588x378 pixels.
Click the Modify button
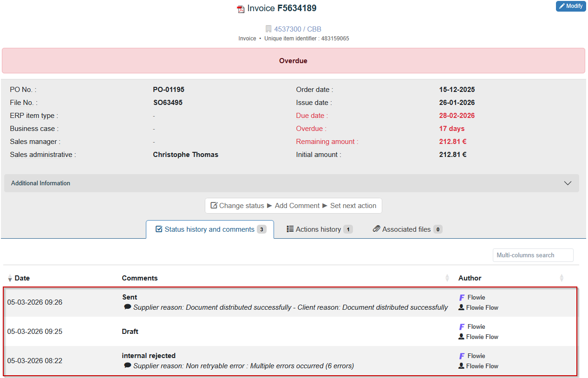(x=570, y=6)
